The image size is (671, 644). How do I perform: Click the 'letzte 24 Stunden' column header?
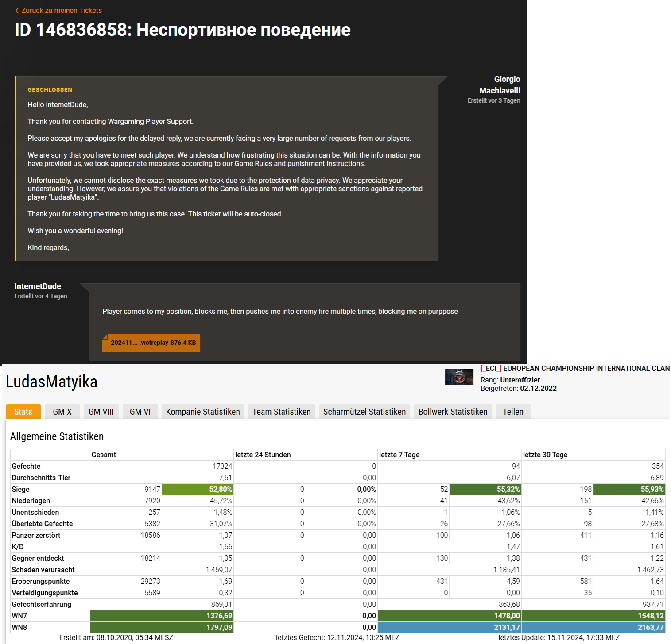pos(263,455)
